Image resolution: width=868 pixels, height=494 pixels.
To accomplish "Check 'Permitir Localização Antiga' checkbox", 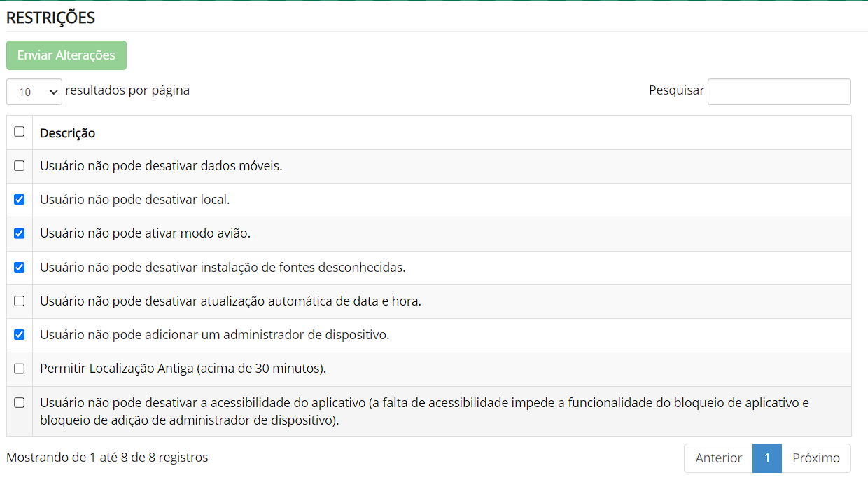I will [x=20, y=369].
